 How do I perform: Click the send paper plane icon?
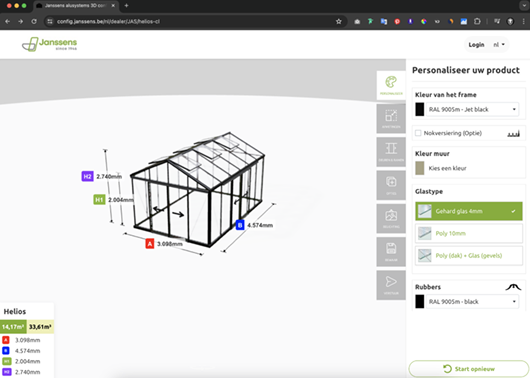pos(391,285)
